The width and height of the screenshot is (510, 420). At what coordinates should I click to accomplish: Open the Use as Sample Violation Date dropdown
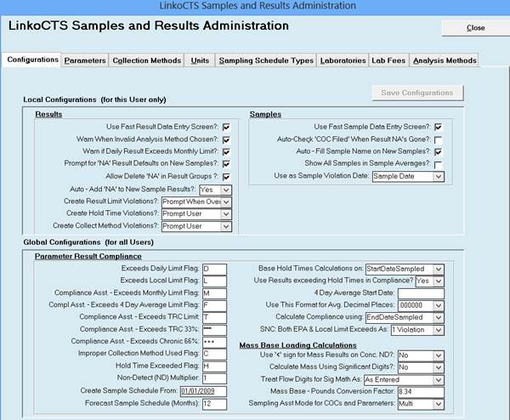439,177
